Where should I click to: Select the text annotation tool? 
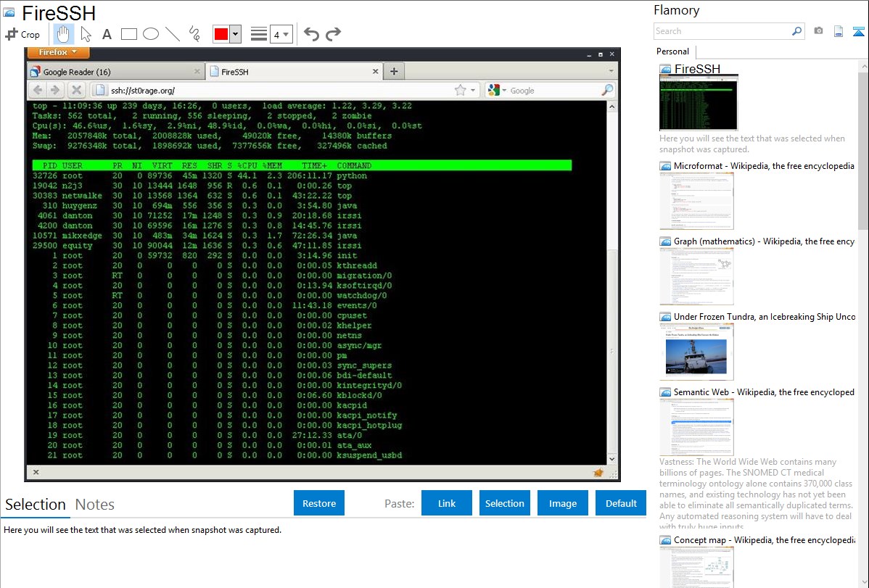[x=107, y=34]
